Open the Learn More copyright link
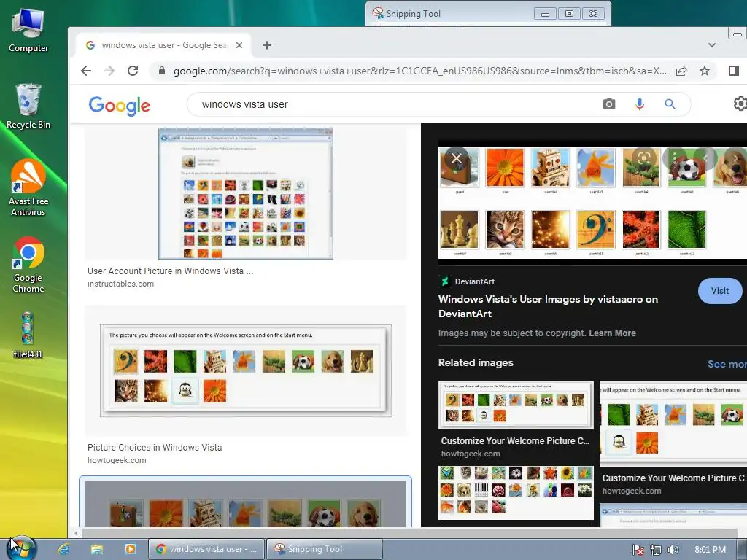 pos(612,332)
